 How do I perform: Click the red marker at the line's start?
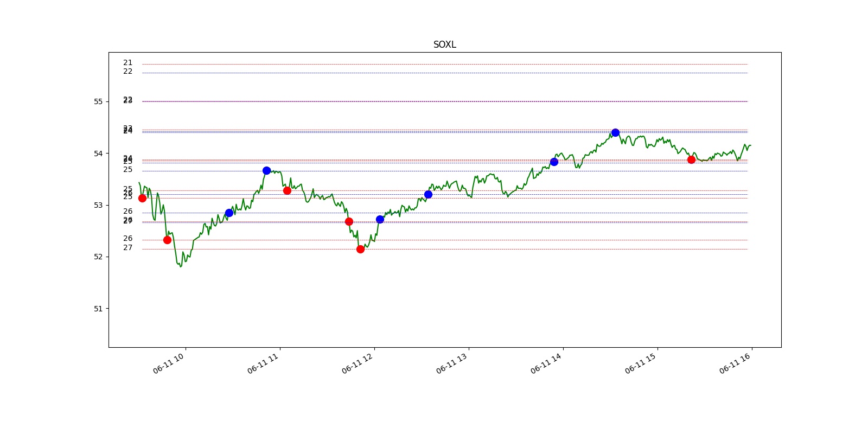click(142, 198)
